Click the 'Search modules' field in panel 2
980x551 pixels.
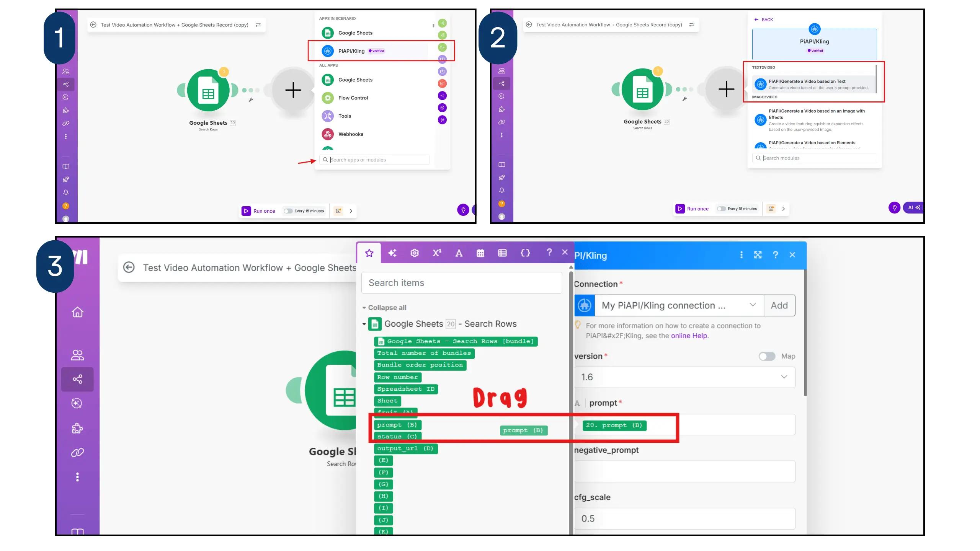pyautogui.click(x=815, y=158)
